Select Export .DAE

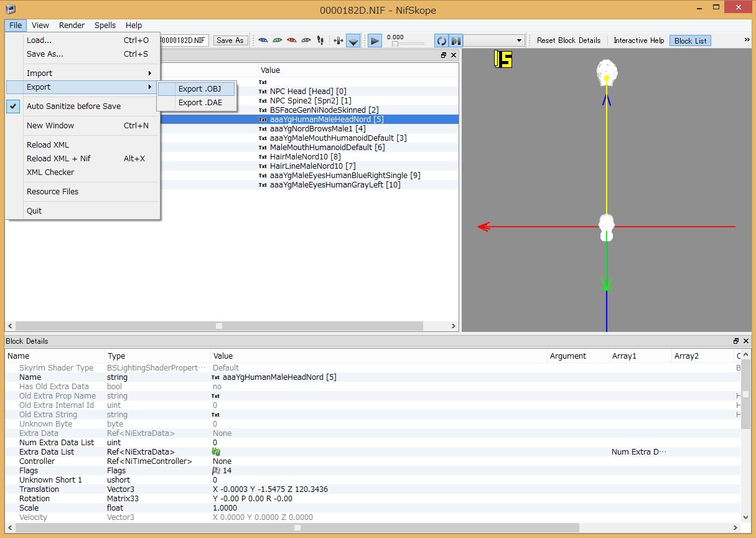click(x=197, y=103)
